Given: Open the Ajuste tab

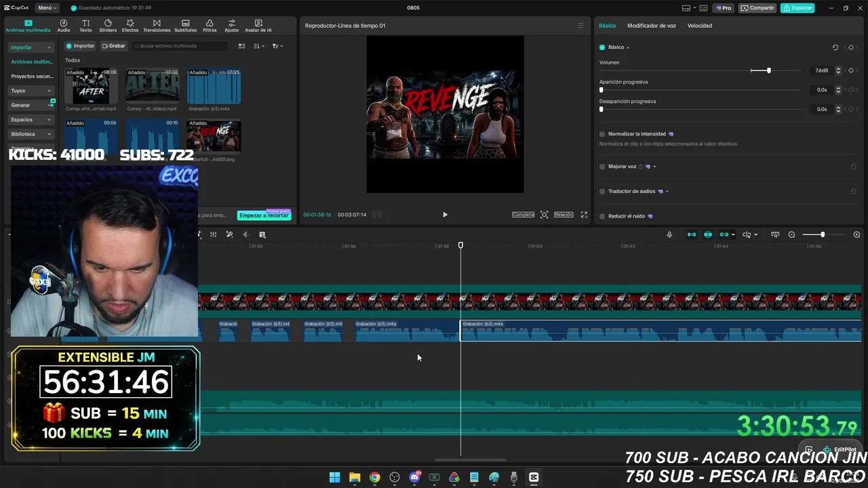Looking at the screenshot, I should tap(232, 26).
